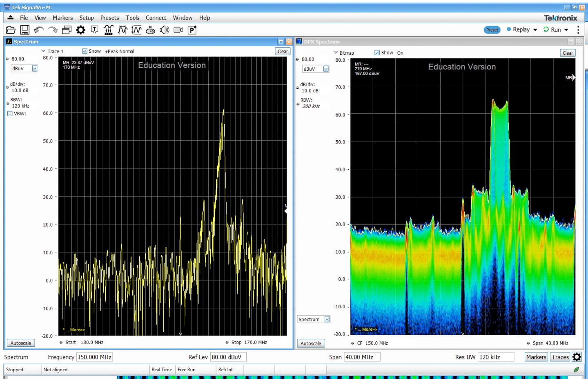Open the Replay dropdown arrow
This screenshot has height=379, width=588.
tap(535, 30)
